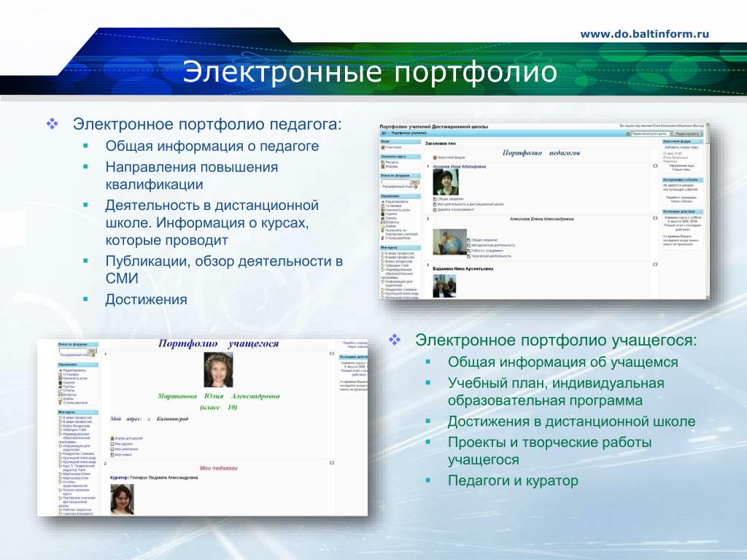
Task: Click Форум для друзей icon in student portfolio
Action: click(112, 438)
